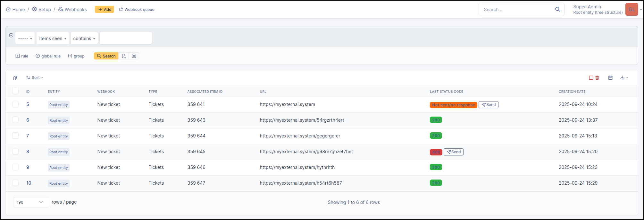
Task: Open the rows per page dropdown
Action: (31, 202)
